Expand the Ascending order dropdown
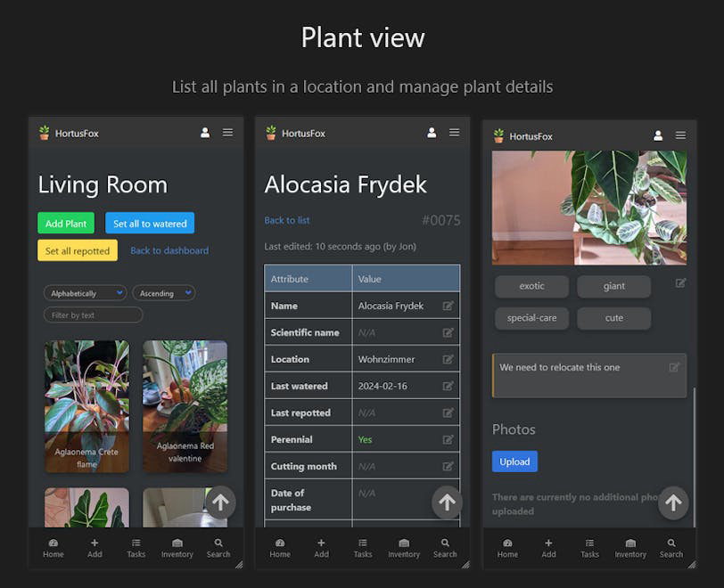Viewport: 724px width, 588px height. point(163,293)
